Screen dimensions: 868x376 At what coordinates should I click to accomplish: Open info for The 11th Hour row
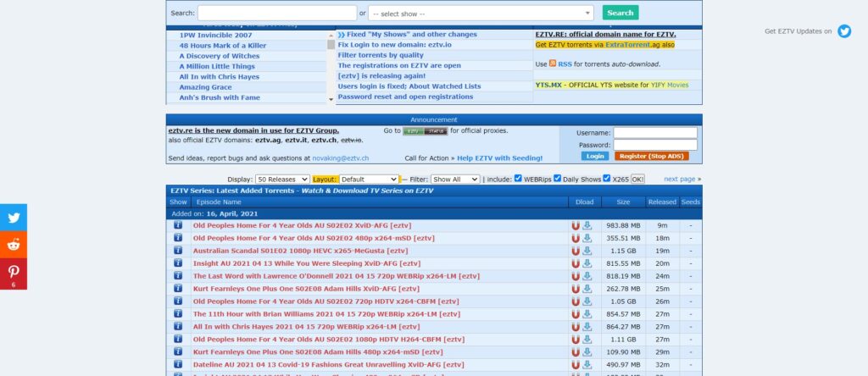pyautogui.click(x=178, y=313)
